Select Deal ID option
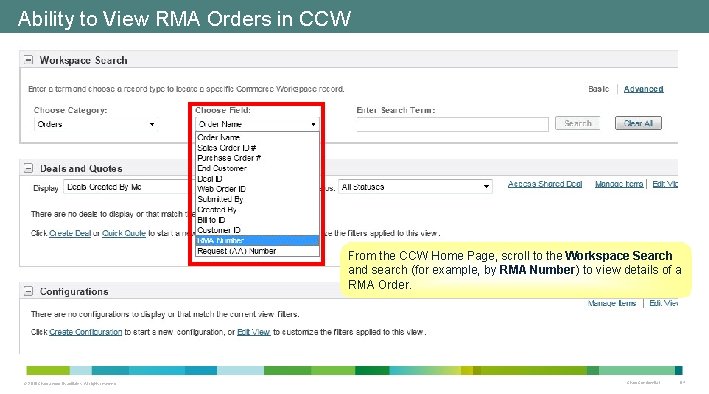This screenshot has width=709, height=394. click(x=257, y=179)
